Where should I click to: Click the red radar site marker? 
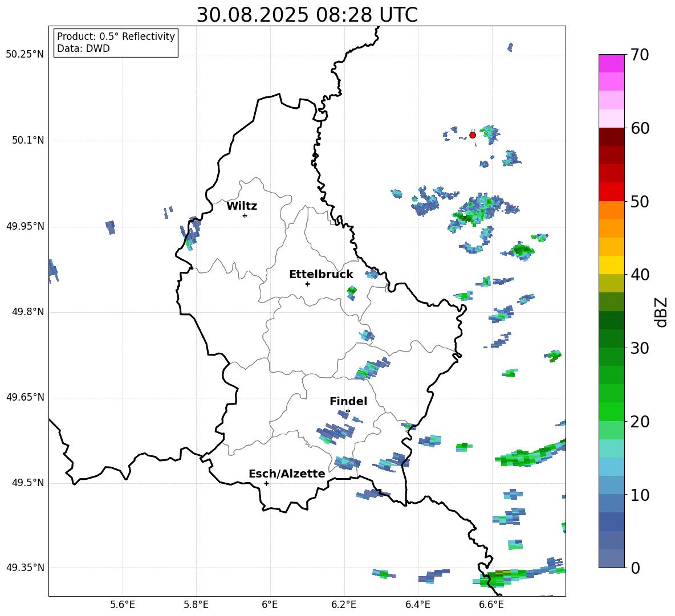pos(472,135)
